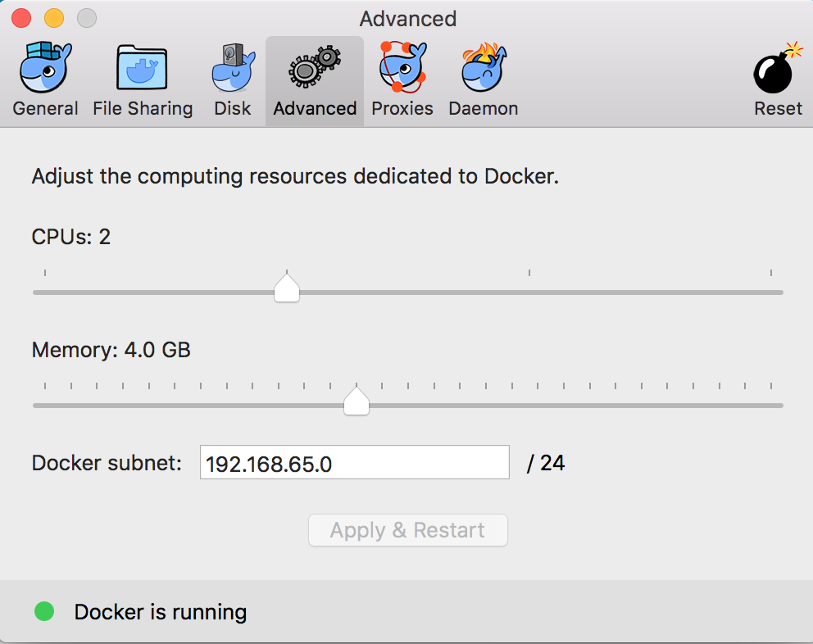Set CPUs slider to third tick mark

click(x=529, y=293)
